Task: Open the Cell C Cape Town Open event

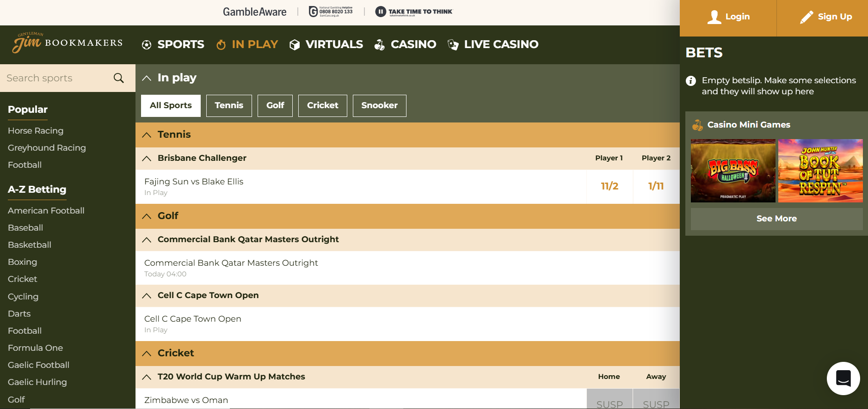Action: [193, 319]
